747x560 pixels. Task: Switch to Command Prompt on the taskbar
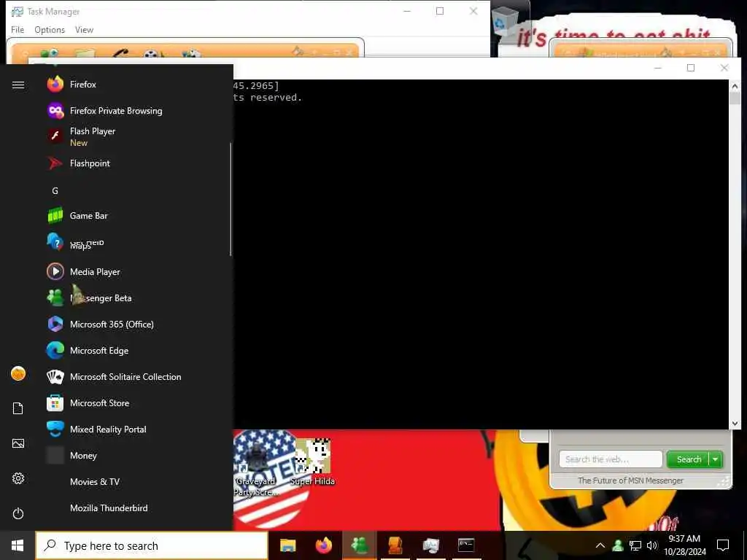466,545
